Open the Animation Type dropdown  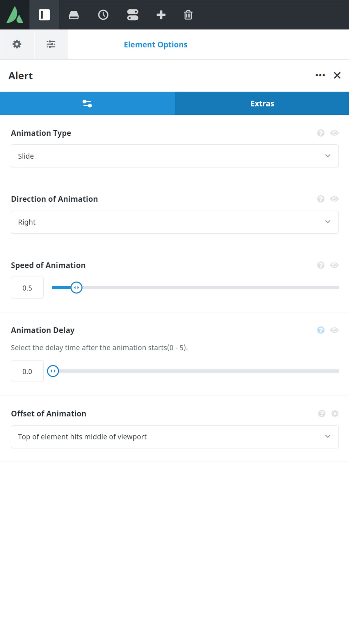[174, 156]
